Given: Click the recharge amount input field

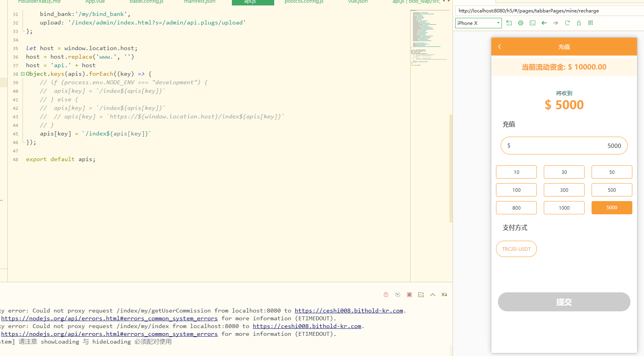Looking at the screenshot, I should [x=564, y=146].
